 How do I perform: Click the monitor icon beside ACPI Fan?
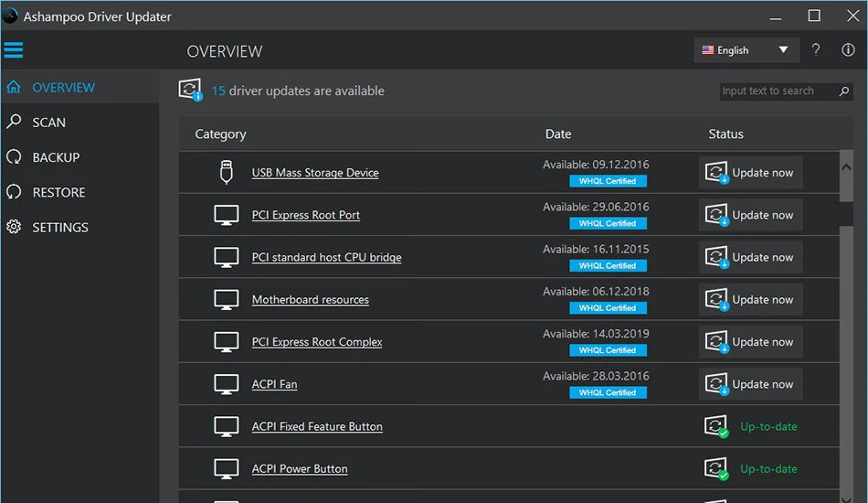pos(227,384)
